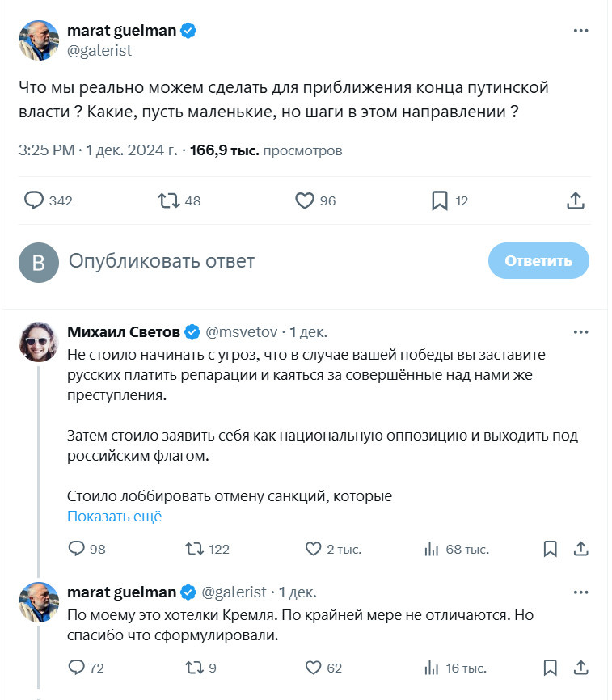The width and height of the screenshot is (612, 700).
Task: Open the reply icon showing 98 replies
Action: coord(78,549)
